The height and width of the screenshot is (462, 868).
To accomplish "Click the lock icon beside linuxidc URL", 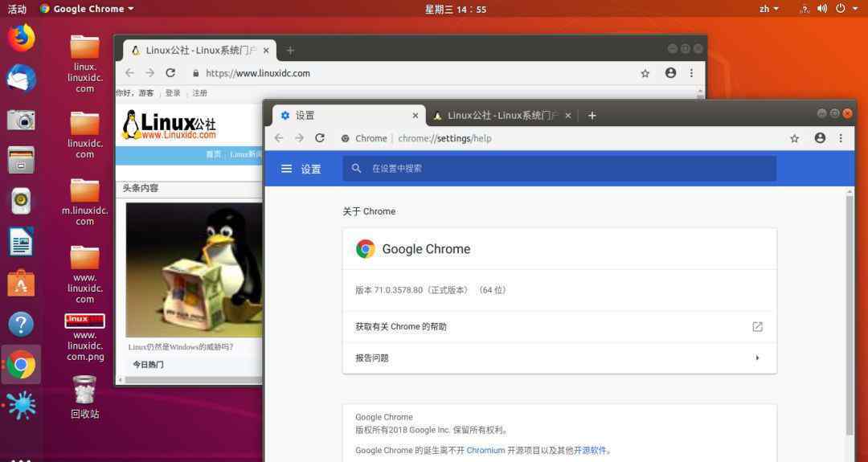I will tap(195, 73).
